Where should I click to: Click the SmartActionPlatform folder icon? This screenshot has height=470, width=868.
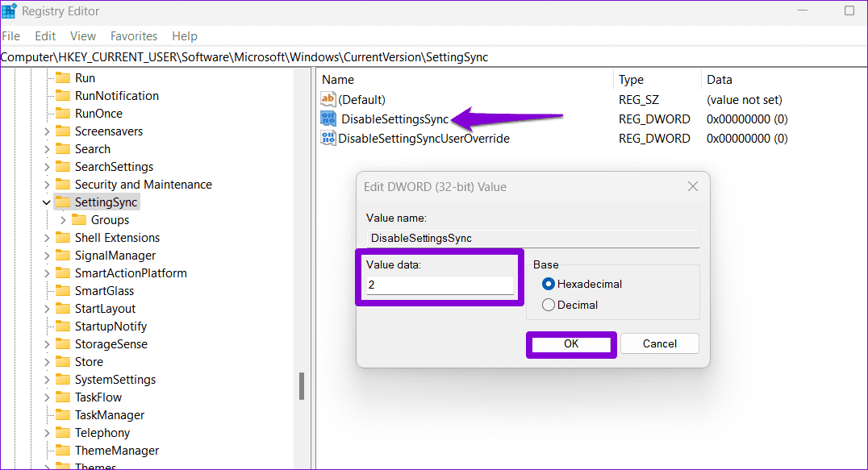[63, 272]
